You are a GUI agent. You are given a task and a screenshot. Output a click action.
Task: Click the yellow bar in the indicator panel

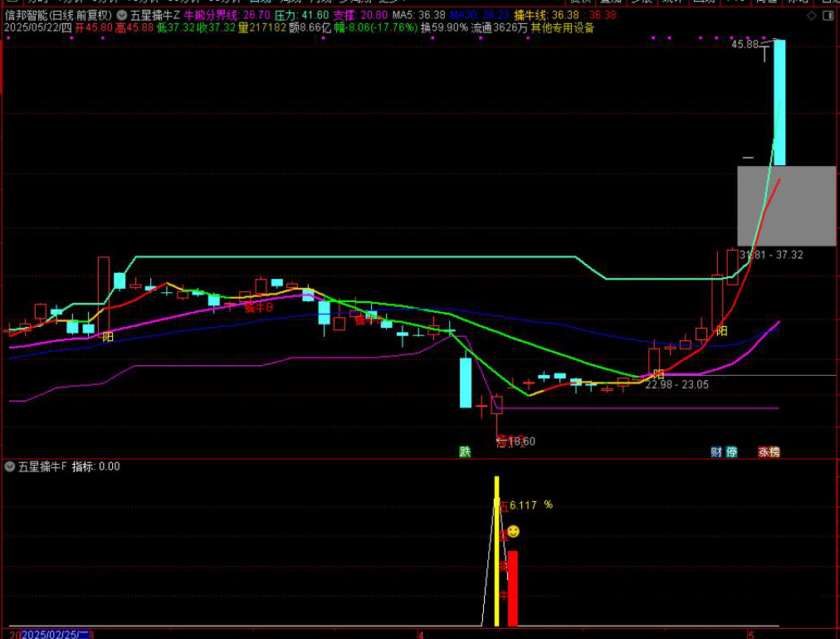pyautogui.click(x=496, y=551)
